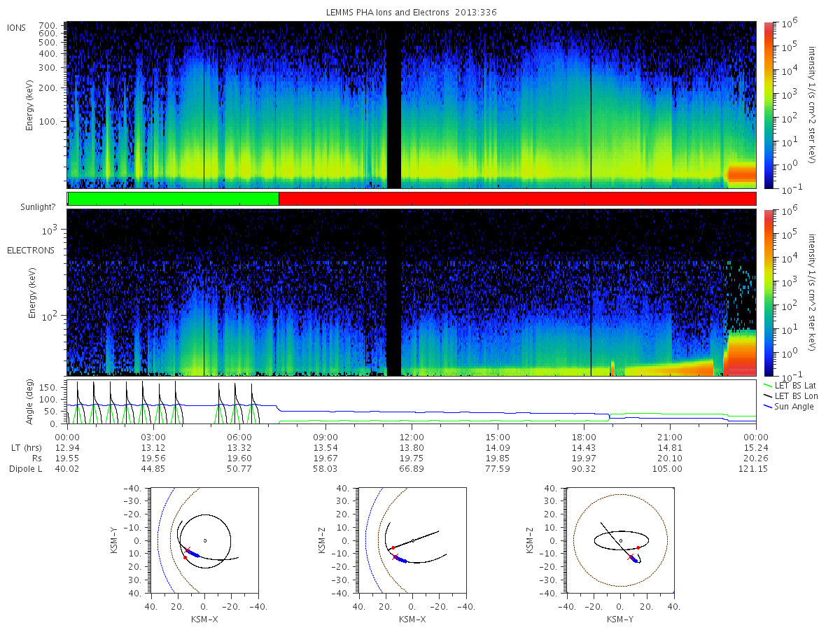Click the Dipole L row label
Viewport: 840px width, 630px height.
pyautogui.click(x=25, y=469)
